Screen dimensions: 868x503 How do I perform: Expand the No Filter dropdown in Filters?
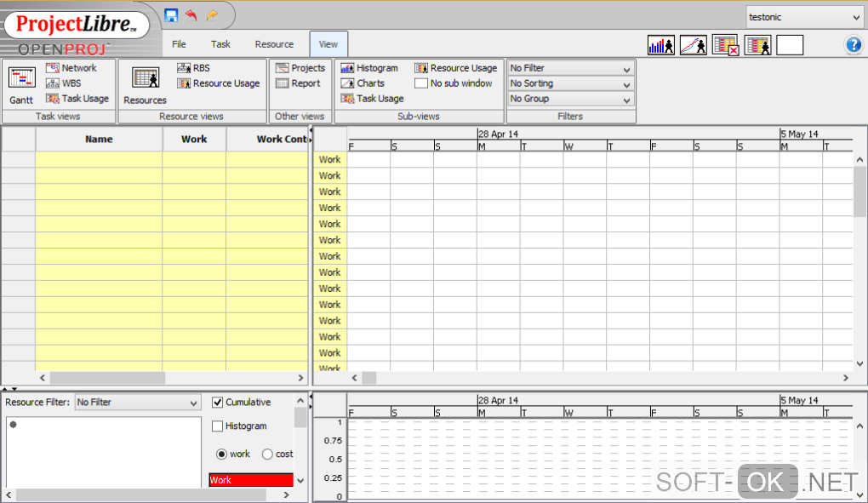pos(570,69)
